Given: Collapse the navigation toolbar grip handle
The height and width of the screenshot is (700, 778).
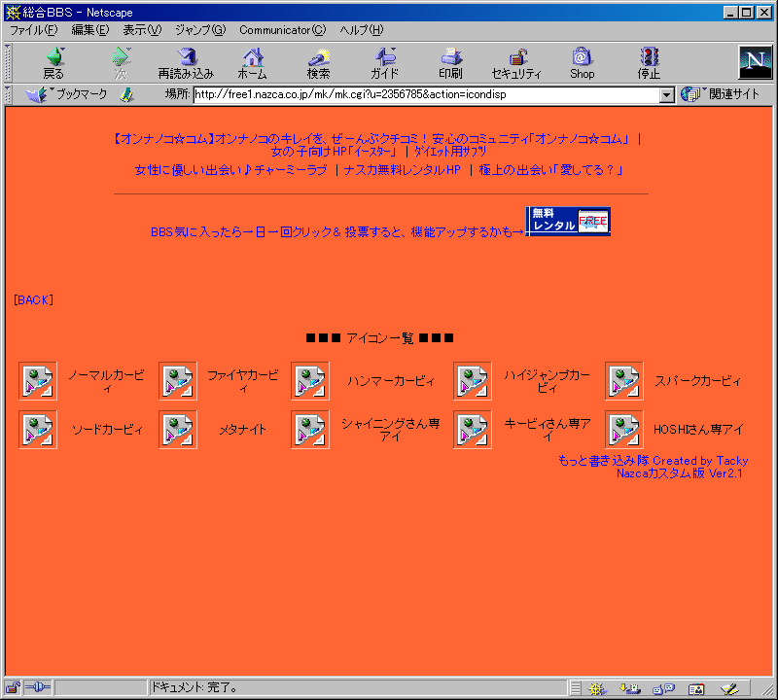Looking at the screenshot, I should click(x=8, y=63).
